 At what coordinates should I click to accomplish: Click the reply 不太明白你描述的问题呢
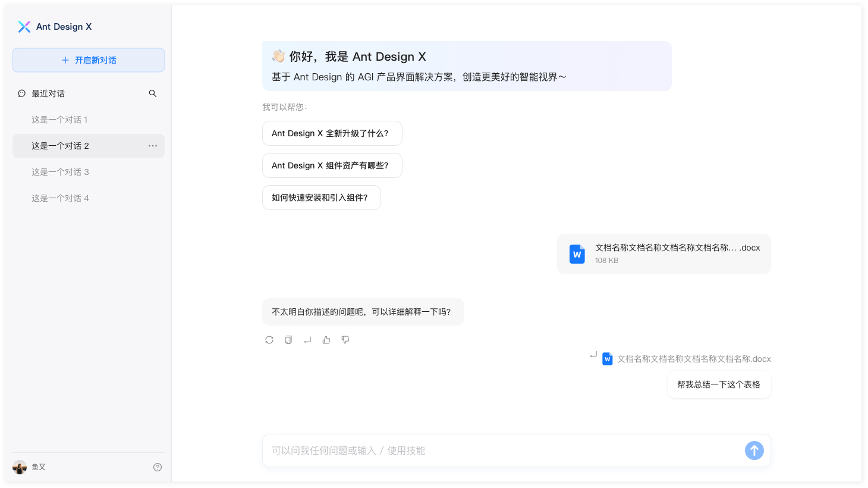[363, 312]
